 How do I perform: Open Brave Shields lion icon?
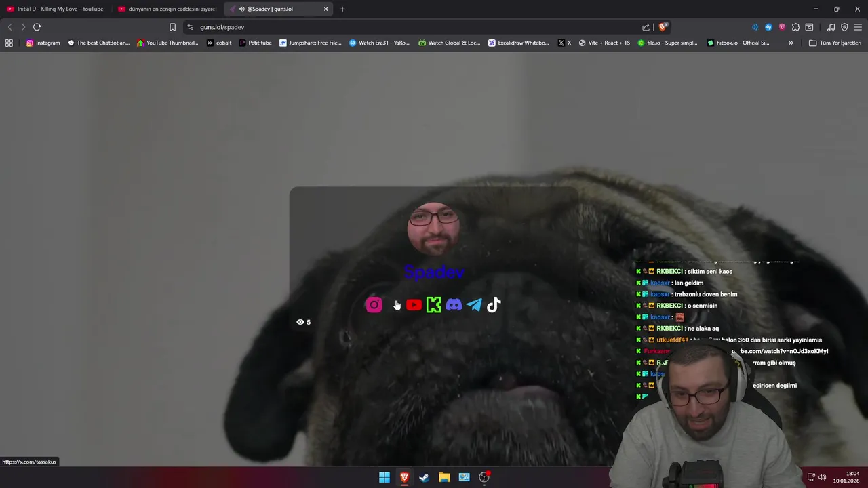pyautogui.click(x=663, y=27)
